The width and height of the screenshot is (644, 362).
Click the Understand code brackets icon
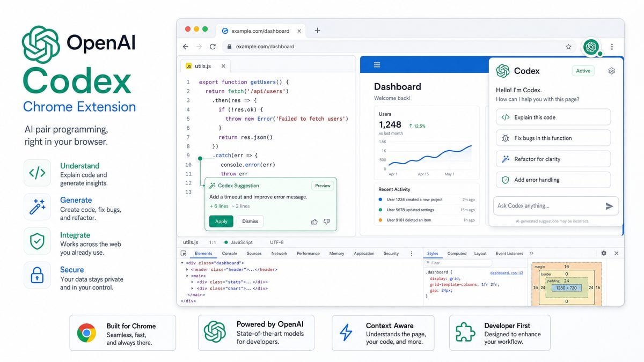tap(37, 173)
